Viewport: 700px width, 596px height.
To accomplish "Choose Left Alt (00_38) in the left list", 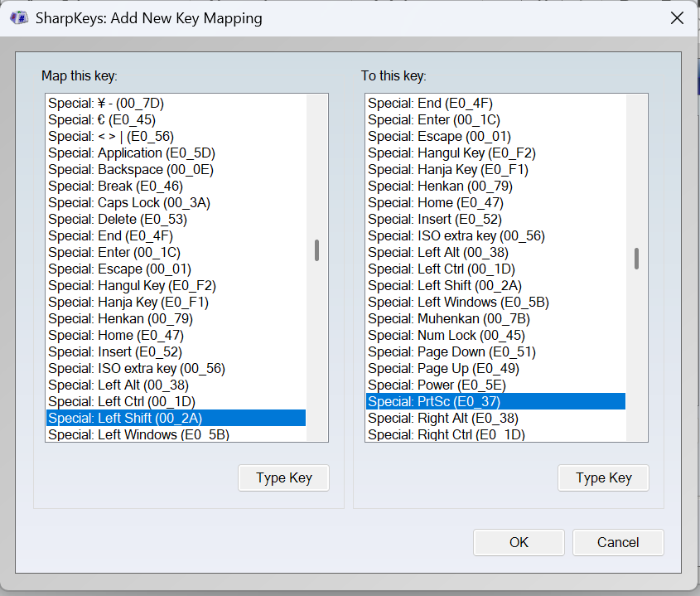I will tap(118, 385).
